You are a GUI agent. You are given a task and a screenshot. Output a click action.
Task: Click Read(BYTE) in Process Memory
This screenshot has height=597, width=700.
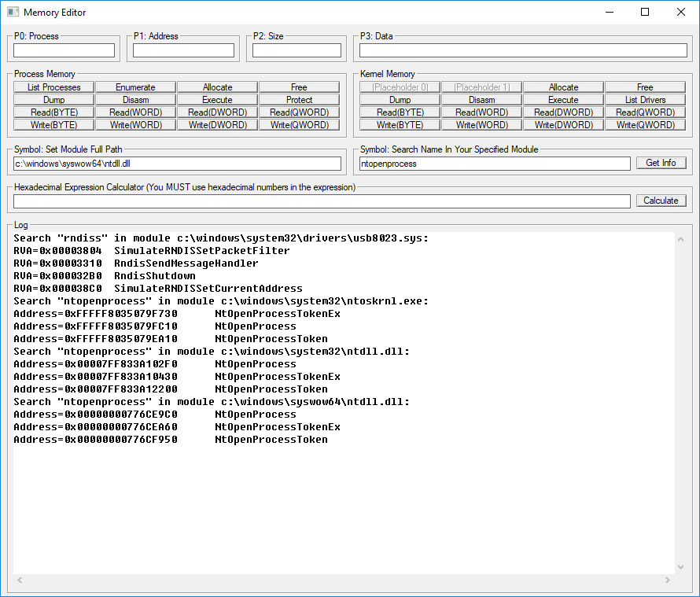(x=54, y=112)
